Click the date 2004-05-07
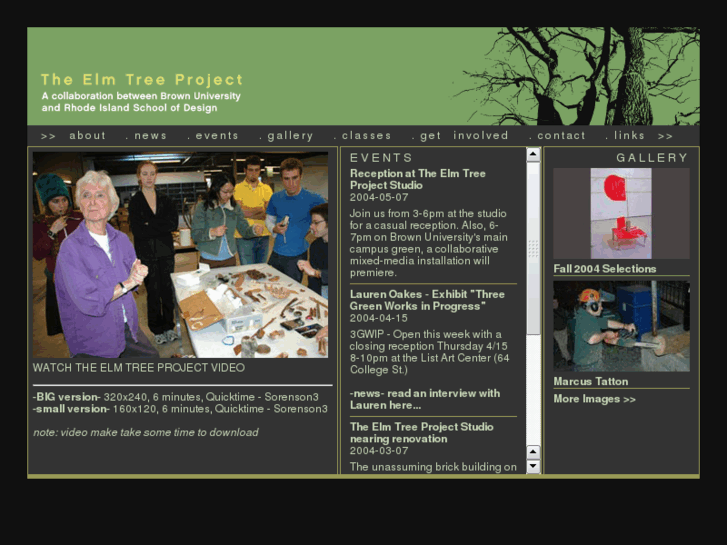The image size is (727, 545). pyautogui.click(x=379, y=198)
